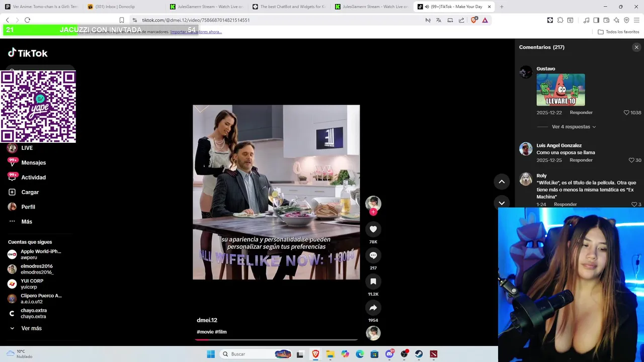Viewport: 644px width, 362px height.
Task: Reload the page in browser
Action: [27, 20]
